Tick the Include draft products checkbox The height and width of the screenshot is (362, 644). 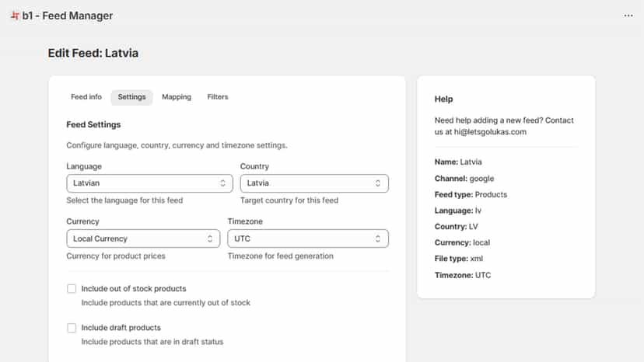coord(72,328)
